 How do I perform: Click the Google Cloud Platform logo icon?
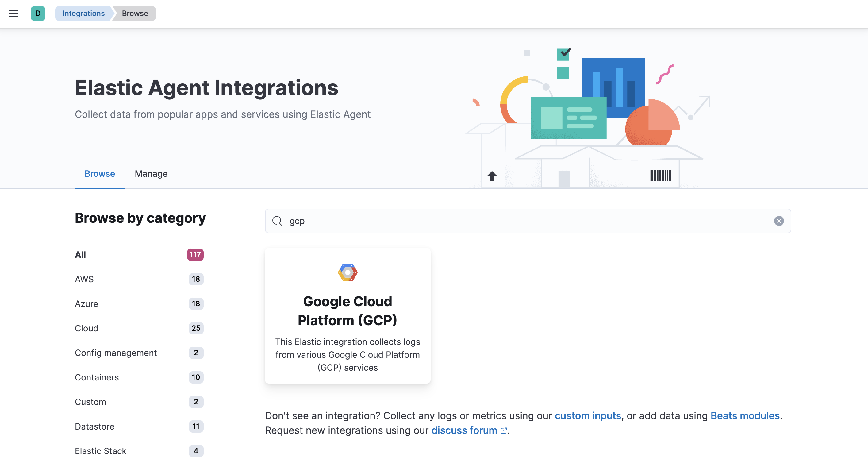348,272
